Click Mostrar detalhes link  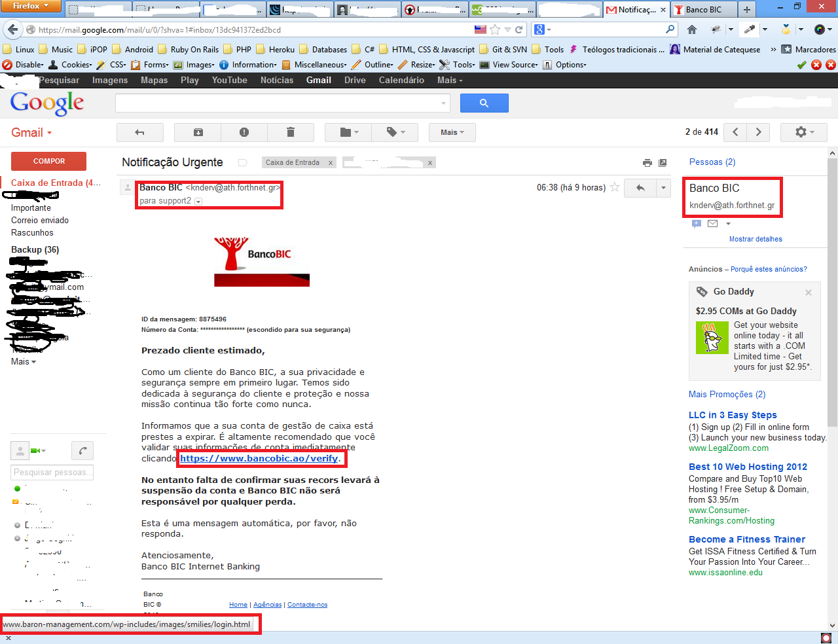(x=756, y=239)
